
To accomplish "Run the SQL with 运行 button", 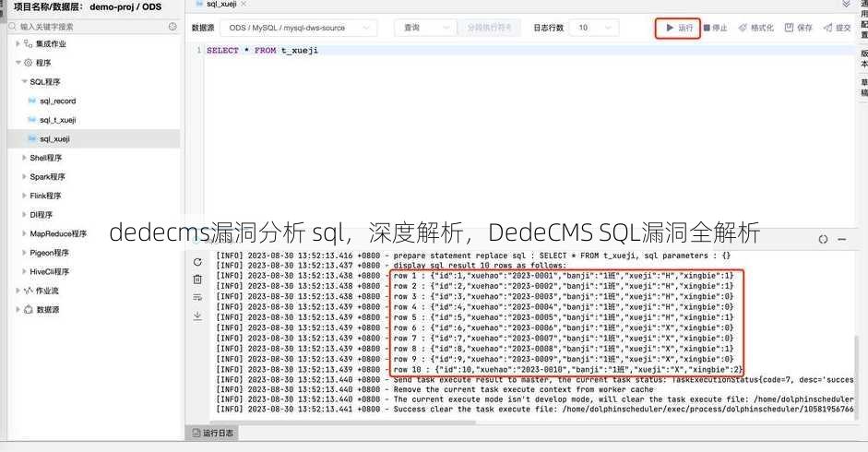I will pos(679,28).
